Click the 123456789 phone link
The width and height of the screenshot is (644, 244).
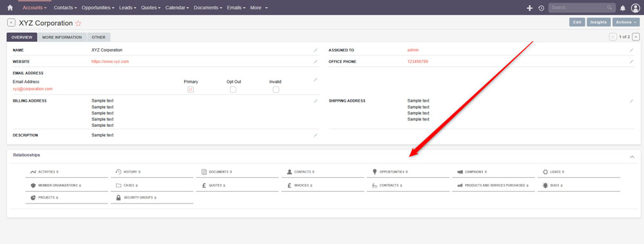click(418, 62)
